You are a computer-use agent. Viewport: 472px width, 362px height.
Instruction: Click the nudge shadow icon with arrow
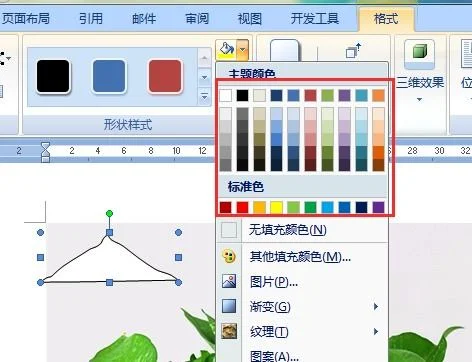click(x=353, y=51)
